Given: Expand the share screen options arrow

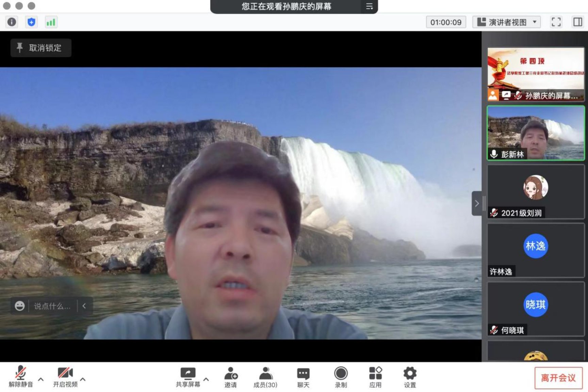Looking at the screenshot, I should point(206,379).
